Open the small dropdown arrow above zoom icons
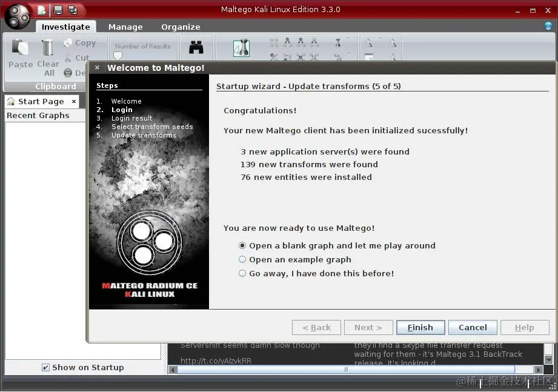558x392 pixels. point(380,38)
